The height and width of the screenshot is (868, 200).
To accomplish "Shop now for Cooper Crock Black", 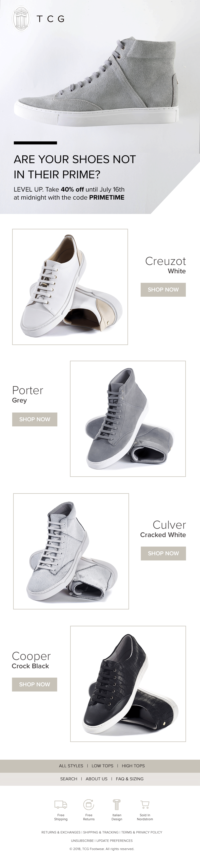I will pyautogui.click(x=35, y=684).
